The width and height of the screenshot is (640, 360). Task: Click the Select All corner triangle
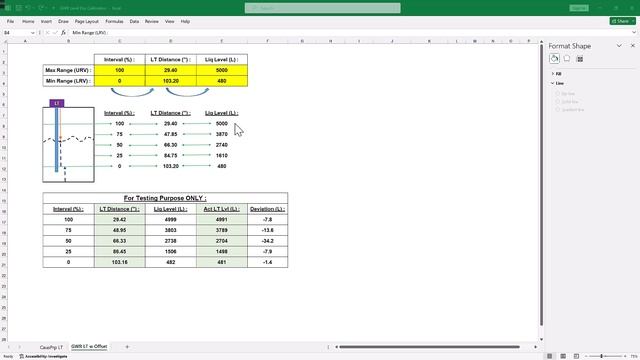tap(4, 41)
